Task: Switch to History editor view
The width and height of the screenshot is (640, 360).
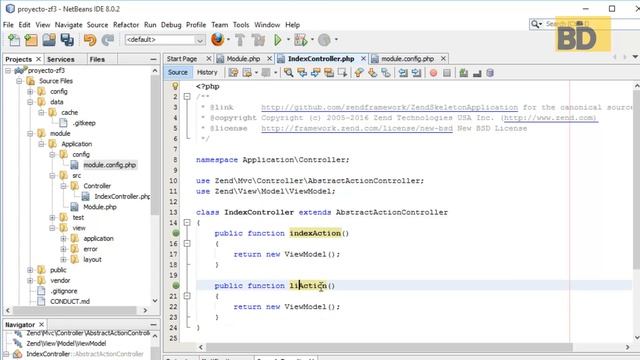Action: click(x=207, y=72)
